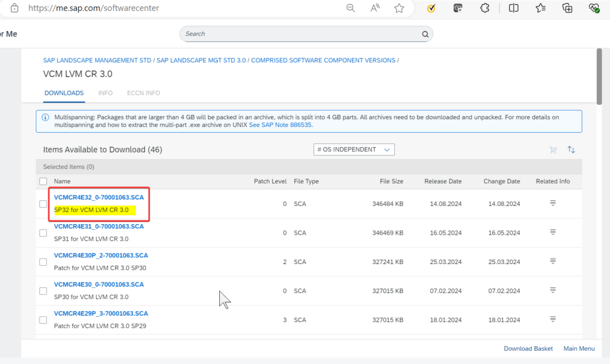This screenshot has width=610, height=364.
Task: Click the Related Info column header
Action: click(x=553, y=181)
